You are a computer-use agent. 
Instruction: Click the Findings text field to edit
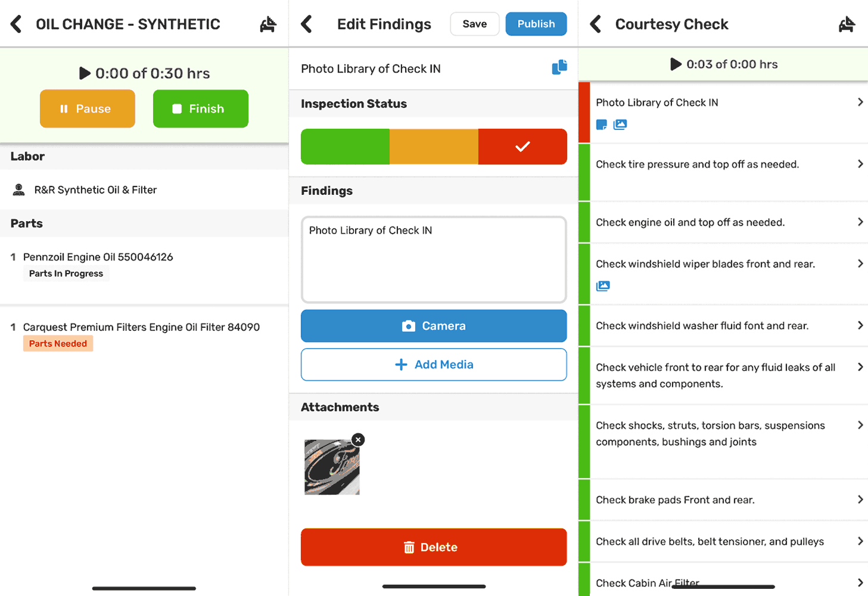(x=434, y=259)
